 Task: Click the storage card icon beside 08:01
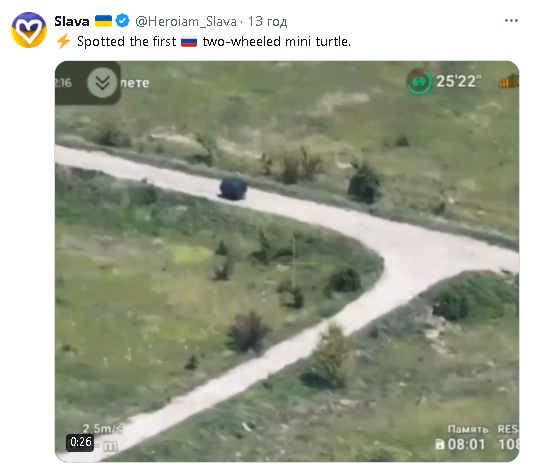point(440,444)
